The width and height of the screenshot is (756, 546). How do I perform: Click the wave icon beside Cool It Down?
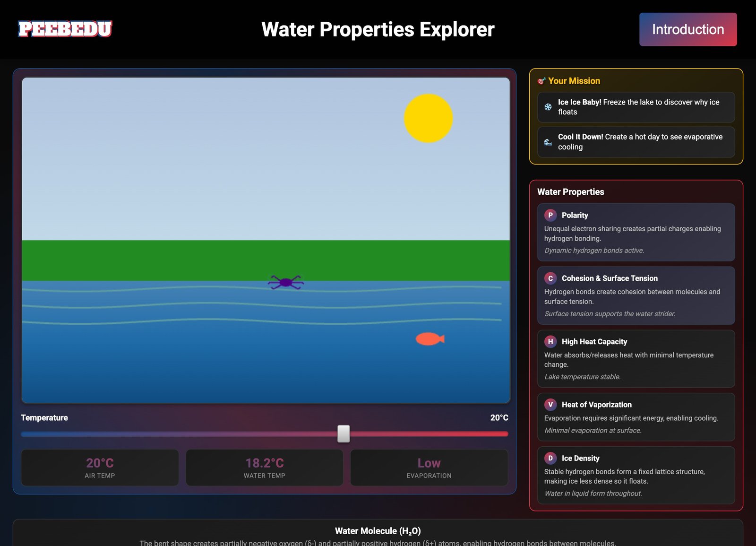point(547,141)
